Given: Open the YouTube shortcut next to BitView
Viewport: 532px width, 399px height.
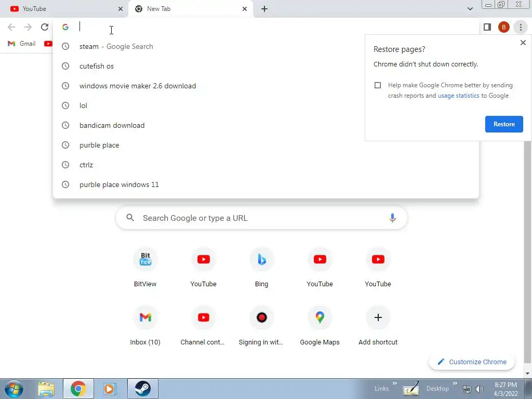Looking at the screenshot, I should (204, 268).
